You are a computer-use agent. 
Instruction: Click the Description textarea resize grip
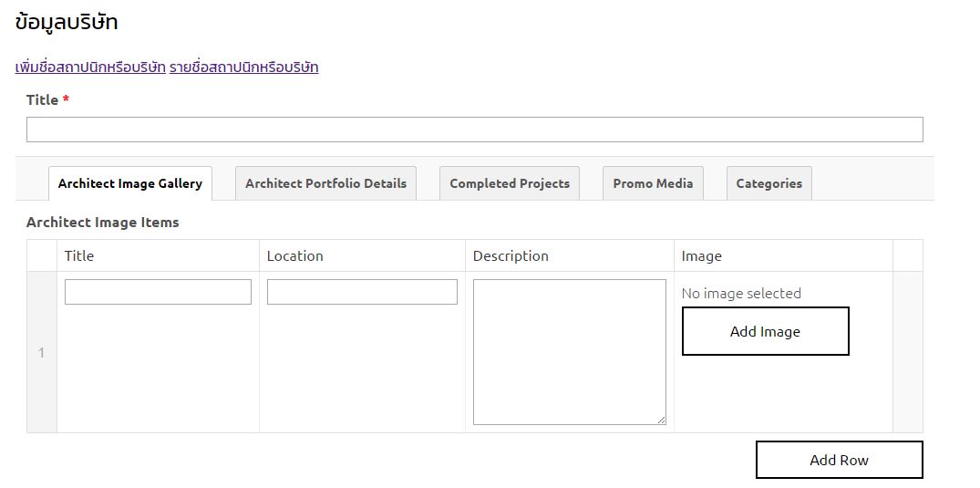point(662,420)
